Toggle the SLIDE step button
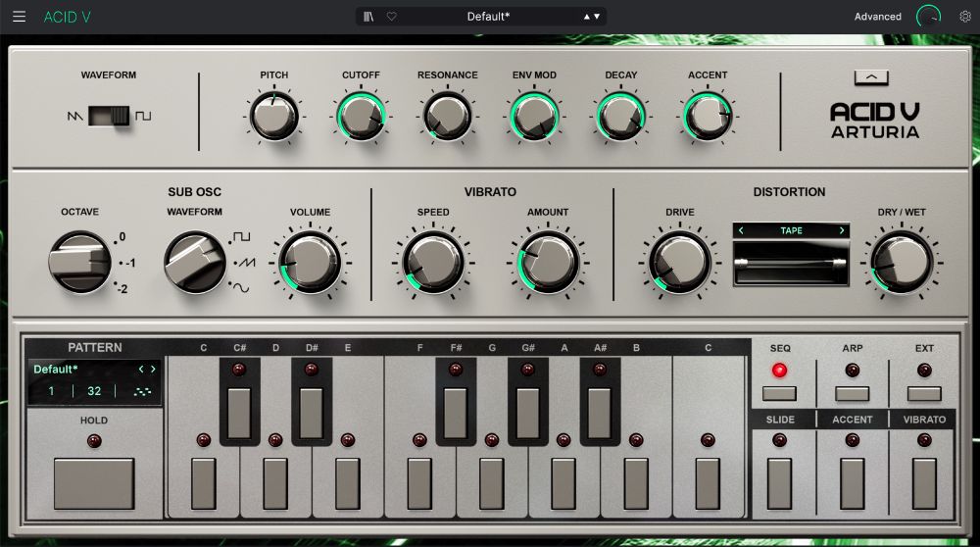This screenshot has height=547, width=980. coord(779,483)
